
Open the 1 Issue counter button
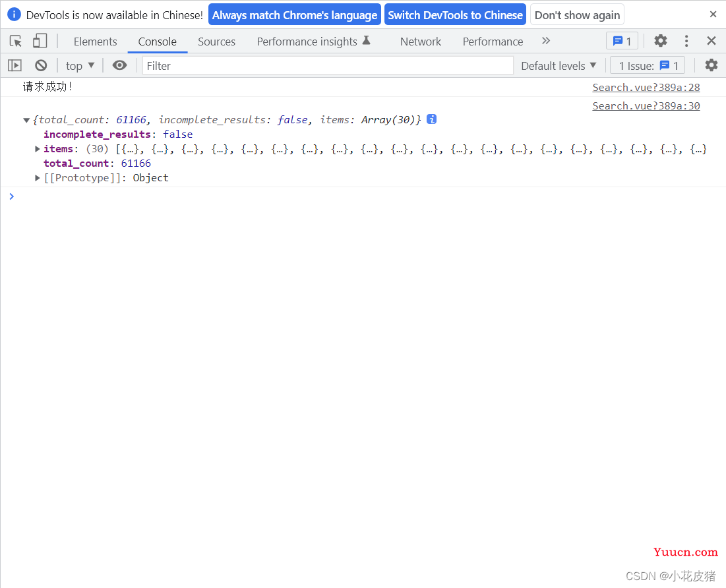point(648,66)
